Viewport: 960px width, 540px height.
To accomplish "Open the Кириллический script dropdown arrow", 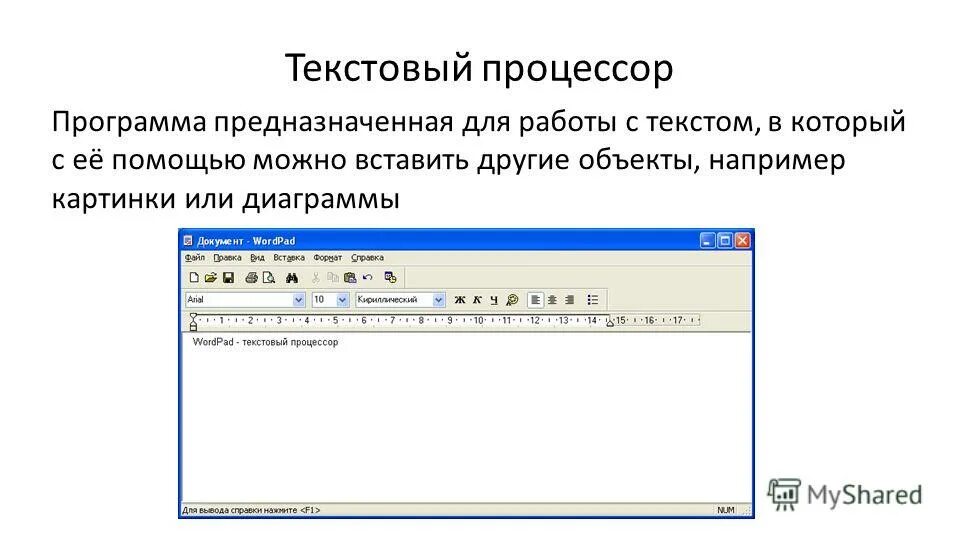I will click(x=438, y=299).
